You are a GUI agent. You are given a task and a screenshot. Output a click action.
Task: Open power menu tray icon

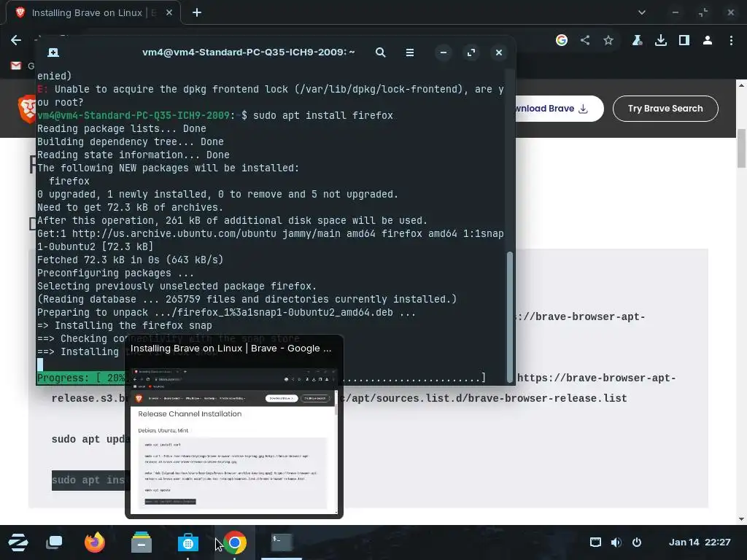pos(637,542)
